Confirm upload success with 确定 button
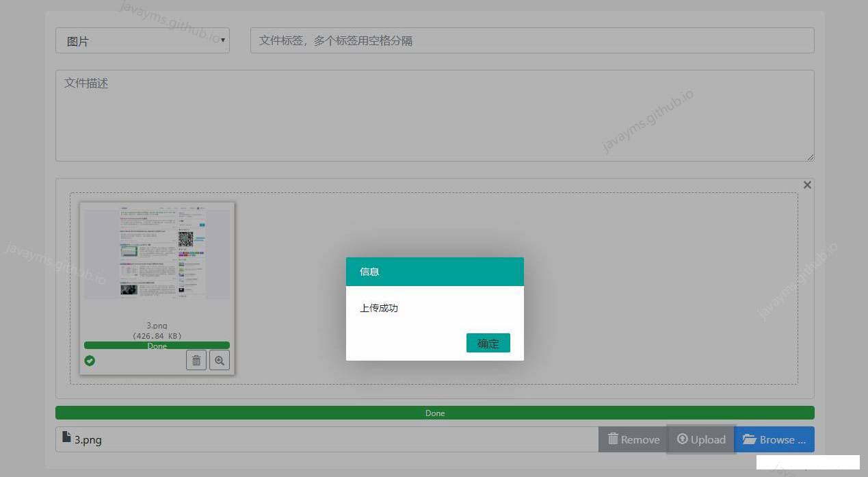The height and width of the screenshot is (477, 868). click(488, 343)
